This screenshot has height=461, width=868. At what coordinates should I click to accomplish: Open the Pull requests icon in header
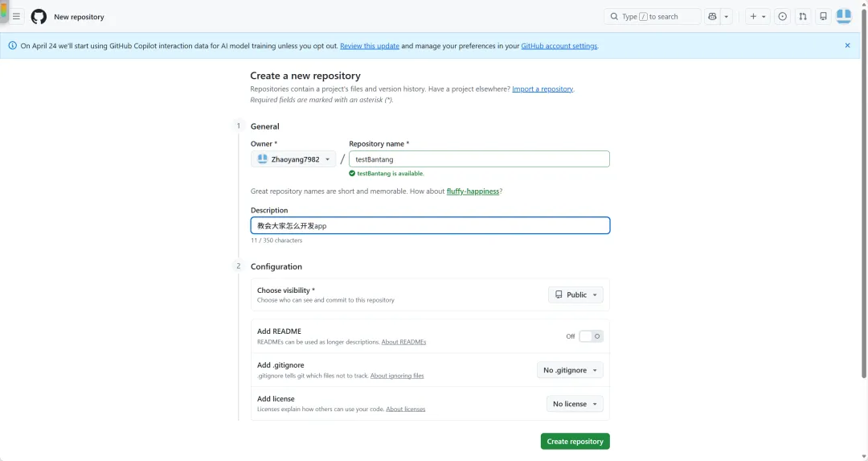pos(803,16)
